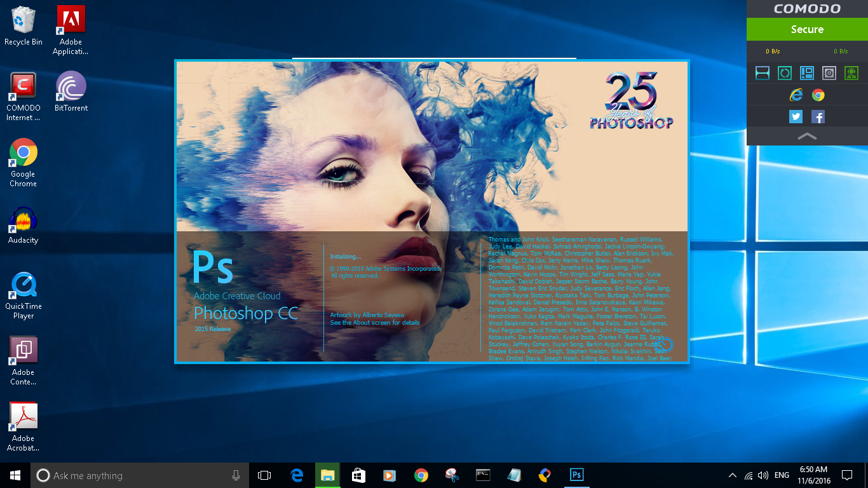
Task: Click the 'Photoshop CC' splash title
Action: (247, 314)
